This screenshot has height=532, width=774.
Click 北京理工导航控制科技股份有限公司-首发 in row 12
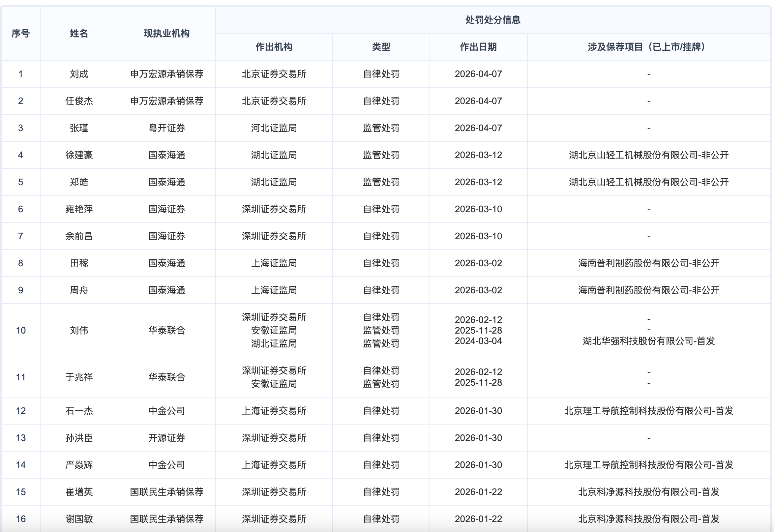pyautogui.click(x=649, y=411)
